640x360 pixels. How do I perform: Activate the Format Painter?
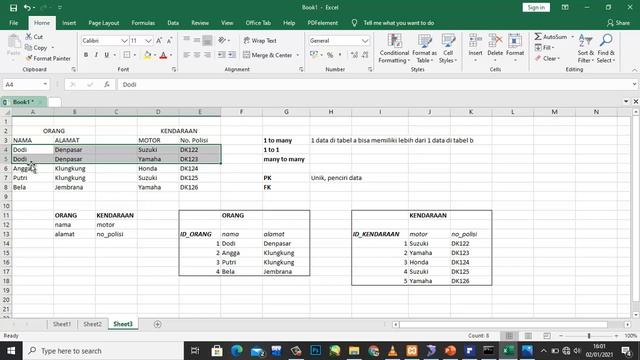(x=48, y=58)
